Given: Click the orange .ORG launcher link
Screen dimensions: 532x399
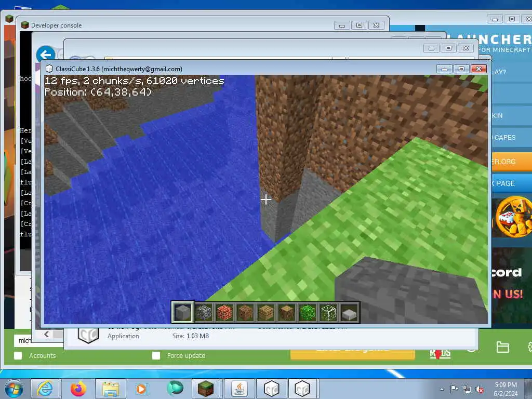Looking at the screenshot, I should (x=511, y=162).
